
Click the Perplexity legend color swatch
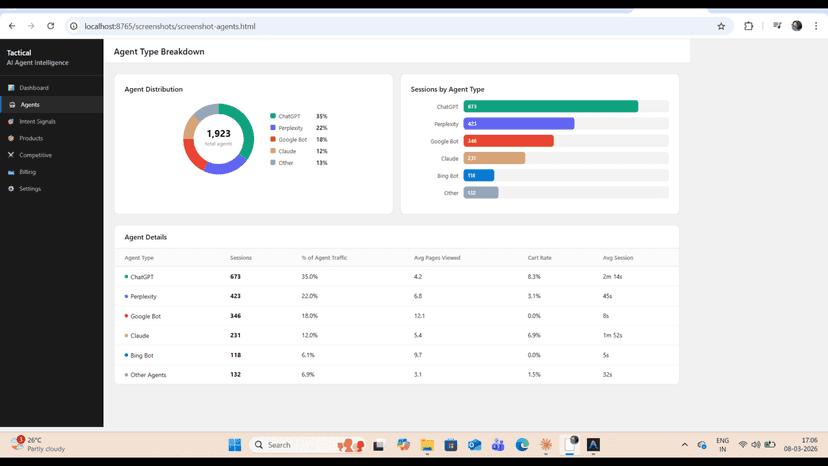(273, 127)
